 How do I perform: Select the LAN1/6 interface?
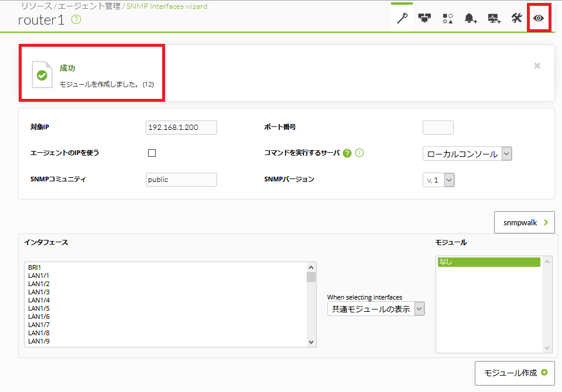click(x=39, y=317)
